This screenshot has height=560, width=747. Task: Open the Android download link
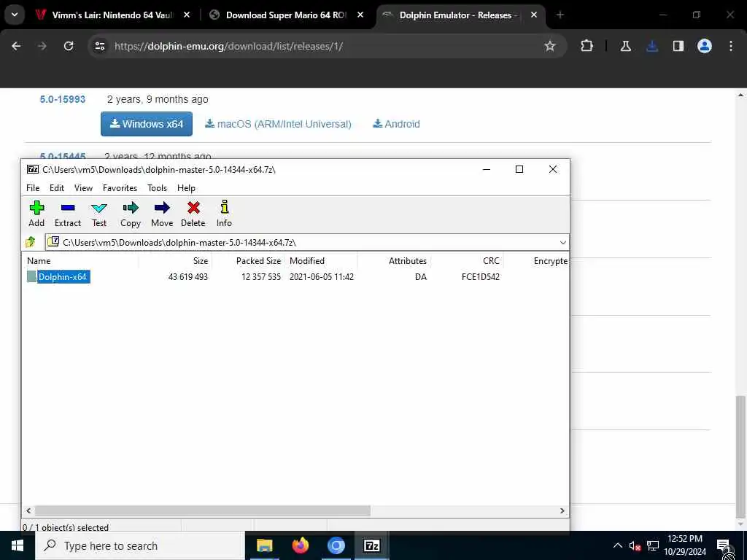point(396,124)
